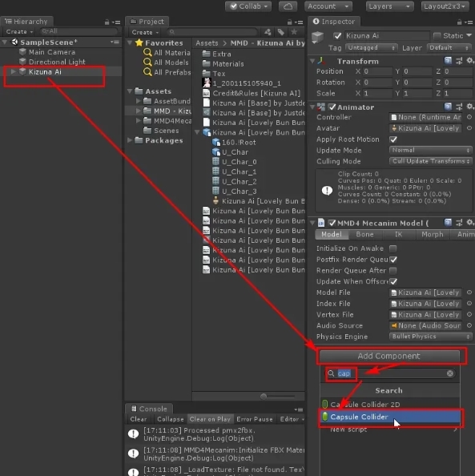
Task: Lock the Hierarchy panel
Action: tap(107, 22)
